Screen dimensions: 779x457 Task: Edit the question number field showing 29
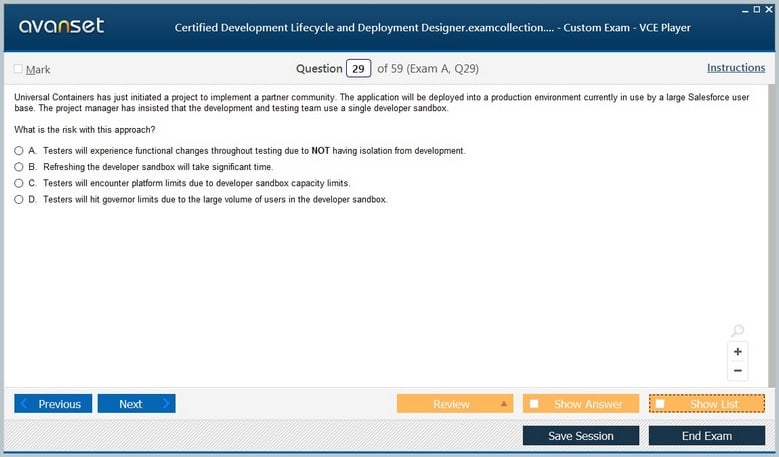coord(358,69)
